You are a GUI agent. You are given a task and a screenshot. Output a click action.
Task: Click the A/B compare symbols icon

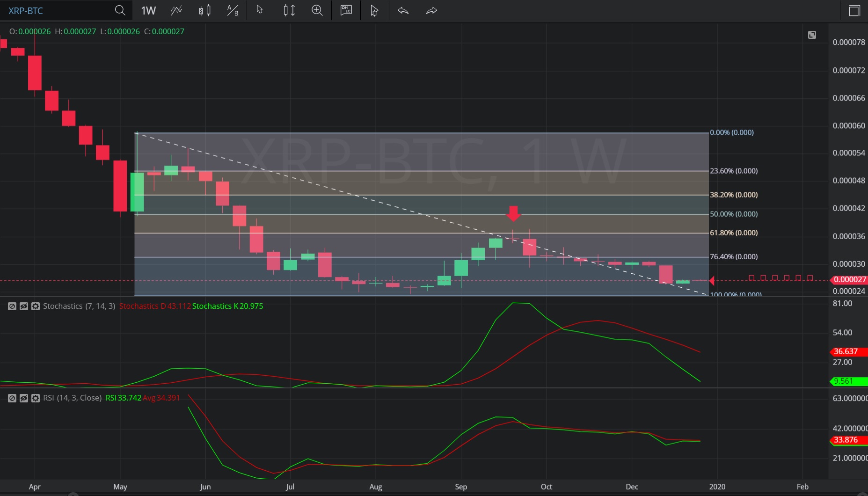click(x=233, y=10)
